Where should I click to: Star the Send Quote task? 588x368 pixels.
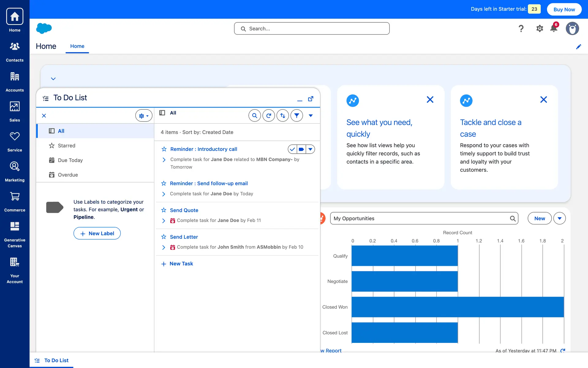[164, 210]
